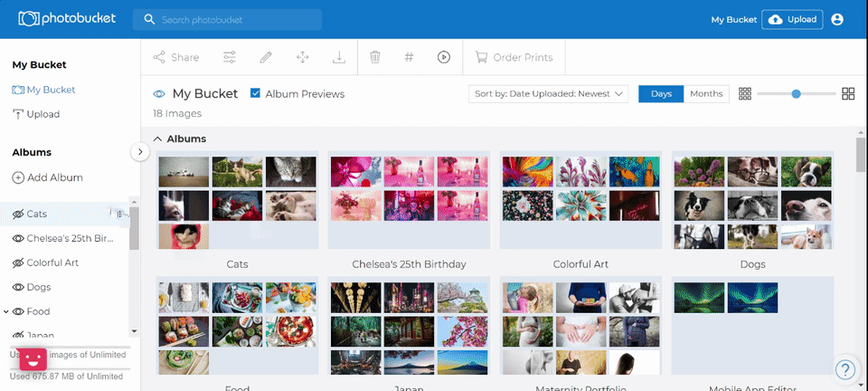Open the Dogs album title
868x391 pixels.
click(752, 264)
